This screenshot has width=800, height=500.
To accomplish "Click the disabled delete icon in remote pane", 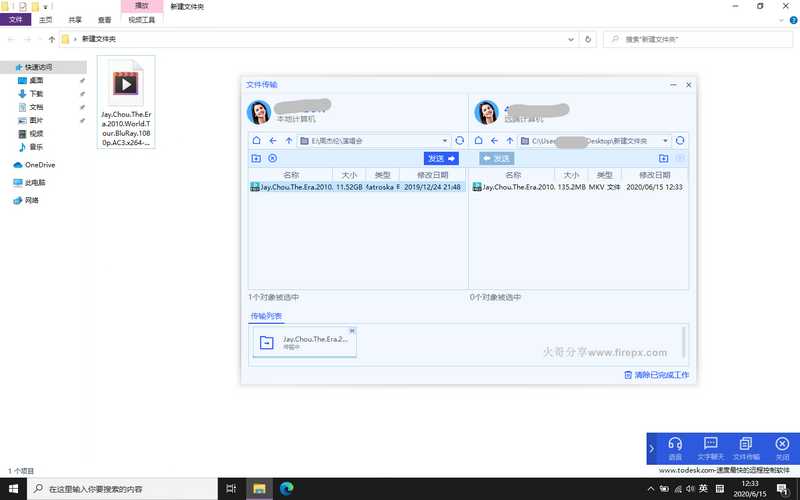I will point(680,158).
